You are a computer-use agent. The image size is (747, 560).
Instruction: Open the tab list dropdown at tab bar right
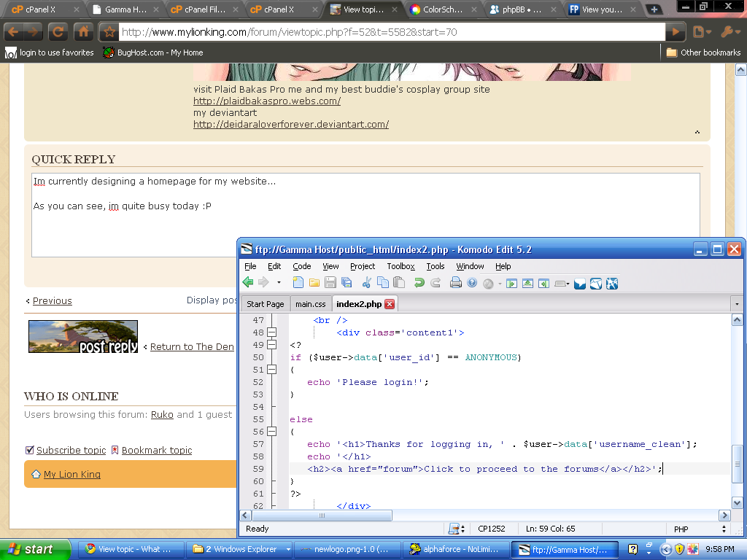pyautogui.click(x=738, y=303)
